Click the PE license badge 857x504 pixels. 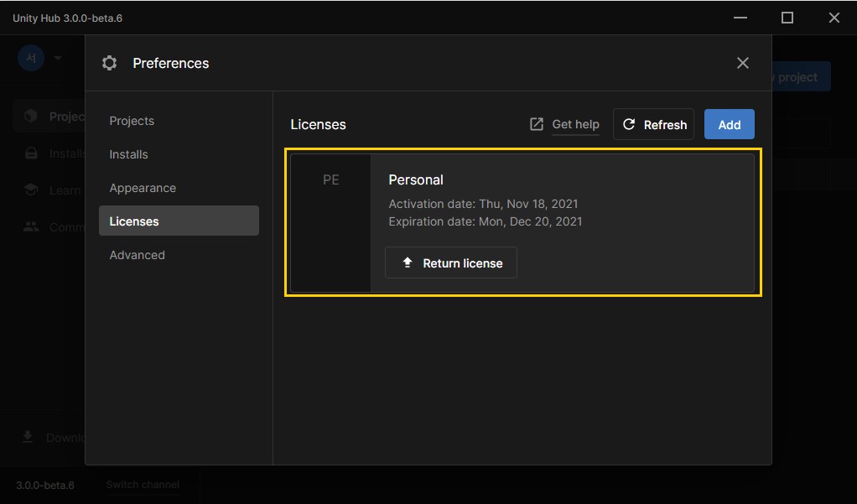(x=330, y=179)
